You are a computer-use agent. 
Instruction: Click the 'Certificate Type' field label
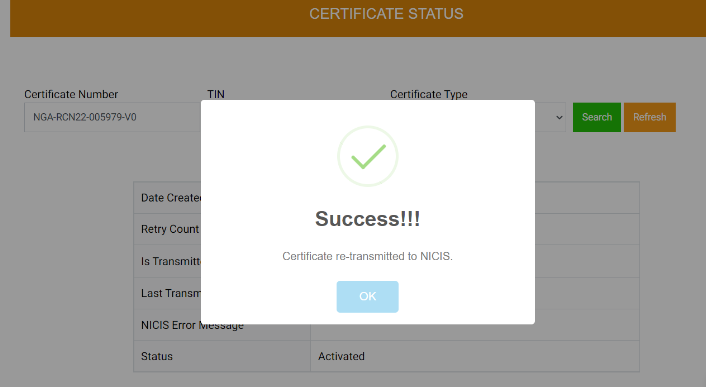429,94
